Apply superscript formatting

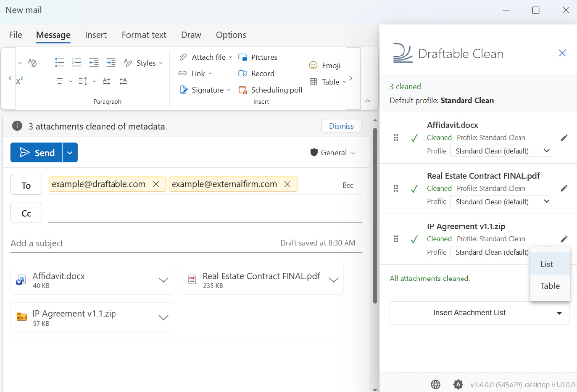pos(19,81)
